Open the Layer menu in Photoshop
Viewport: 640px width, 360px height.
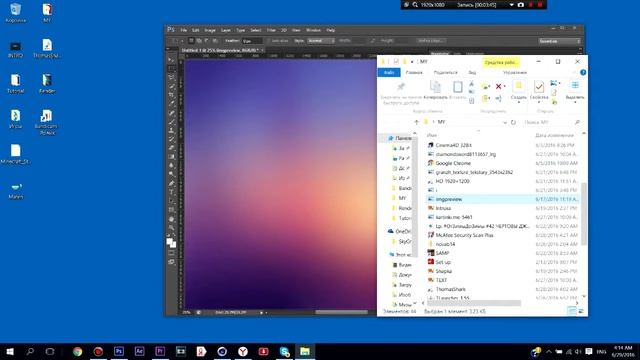pyautogui.click(x=226, y=30)
